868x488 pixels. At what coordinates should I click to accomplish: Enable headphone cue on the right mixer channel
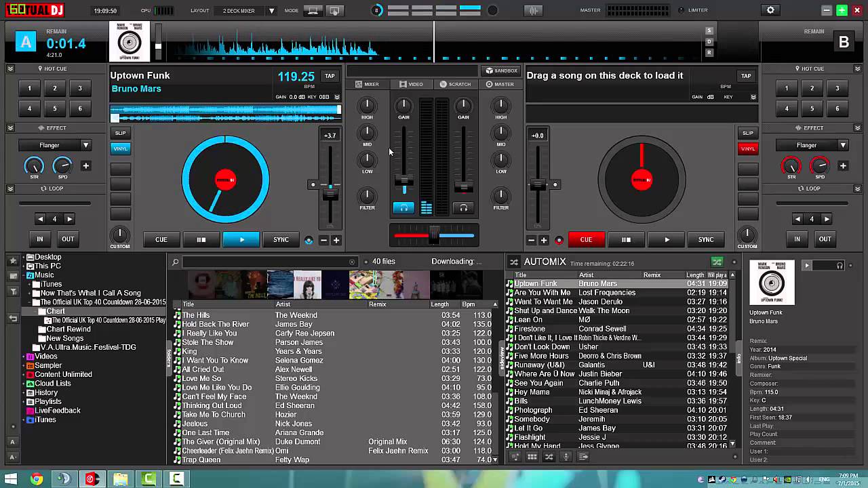464,208
